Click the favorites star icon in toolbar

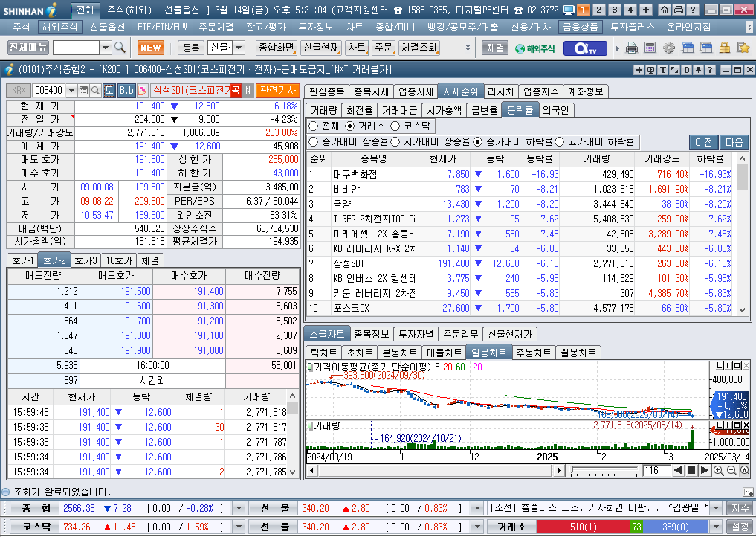[x=743, y=48]
